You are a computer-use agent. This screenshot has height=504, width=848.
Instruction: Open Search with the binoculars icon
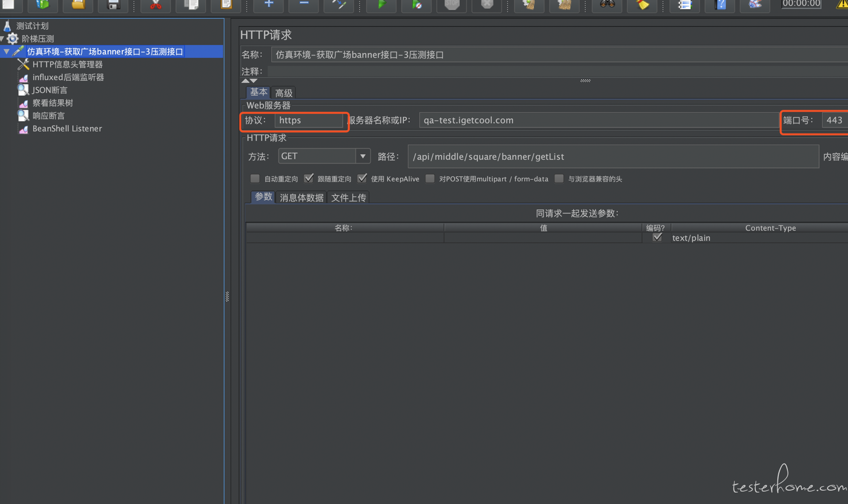[607, 4]
